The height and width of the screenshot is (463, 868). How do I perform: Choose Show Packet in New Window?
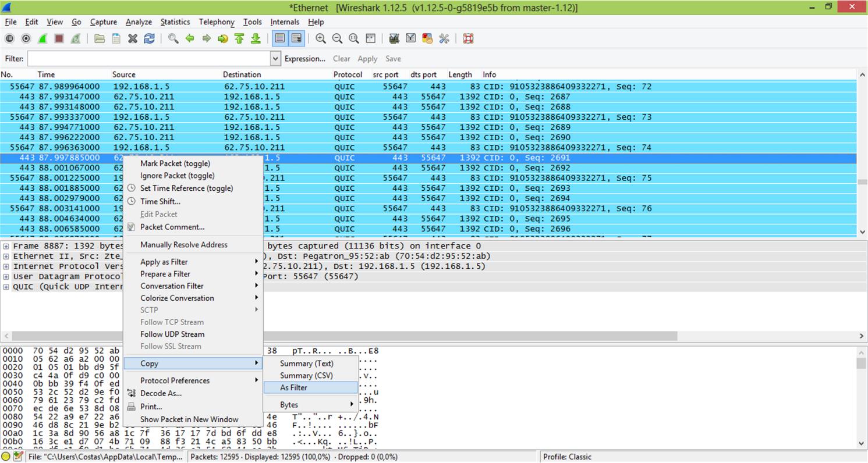coord(193,419)
